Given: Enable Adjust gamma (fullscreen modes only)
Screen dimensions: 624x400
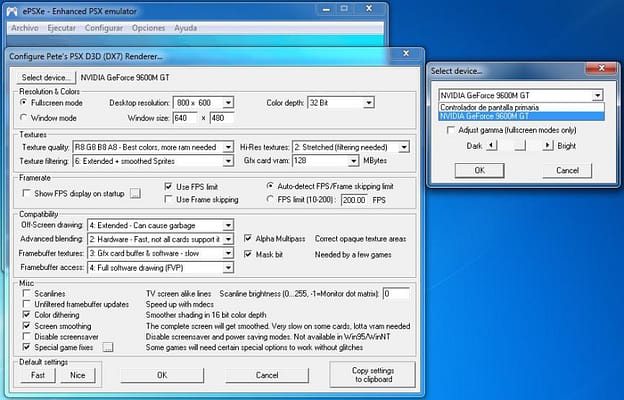Looking at the screenshot, I should 451,130.
